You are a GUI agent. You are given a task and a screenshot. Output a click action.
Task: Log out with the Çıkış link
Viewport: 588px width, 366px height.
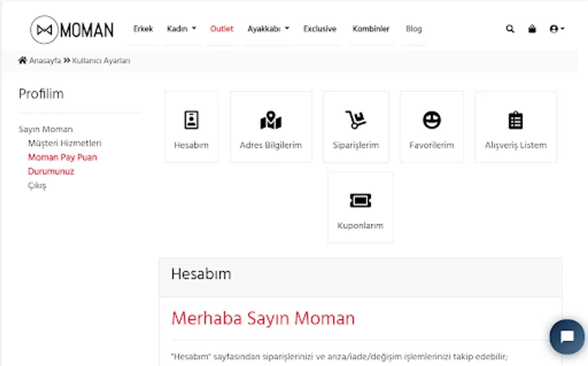click(37, 185)
